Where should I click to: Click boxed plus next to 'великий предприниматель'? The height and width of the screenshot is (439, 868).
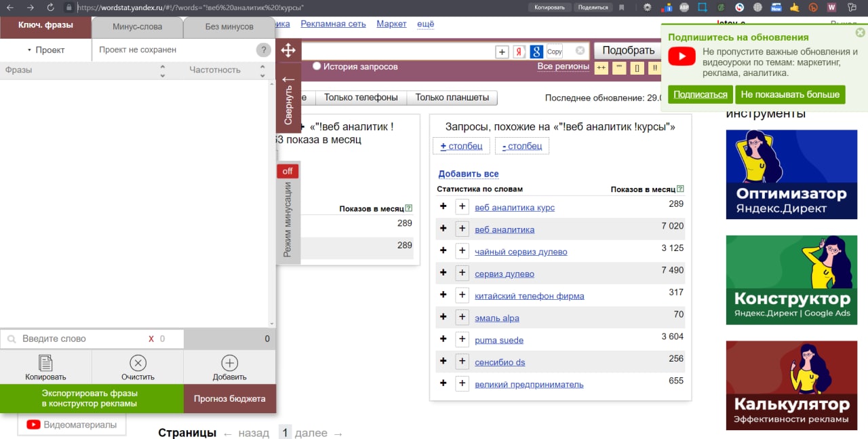point(462,383)
